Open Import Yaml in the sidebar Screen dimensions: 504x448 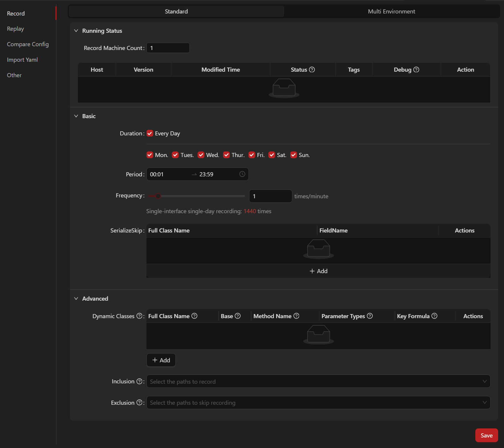tap(23, 60)
